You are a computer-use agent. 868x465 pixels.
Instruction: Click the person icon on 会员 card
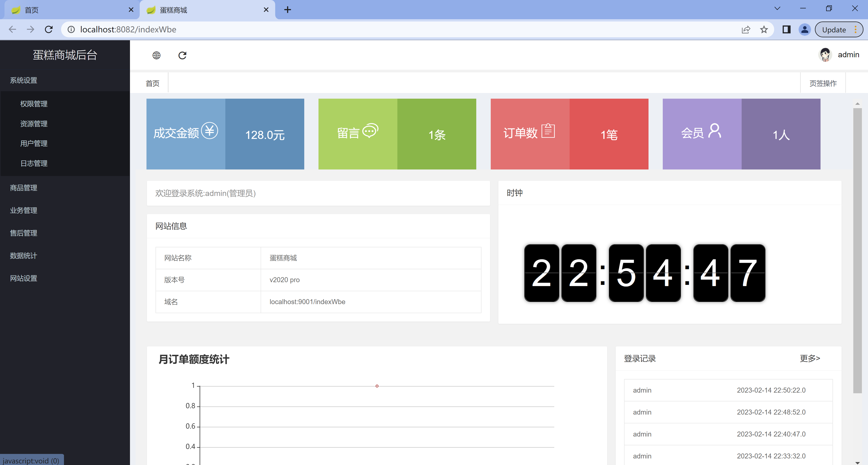point(714,131)
